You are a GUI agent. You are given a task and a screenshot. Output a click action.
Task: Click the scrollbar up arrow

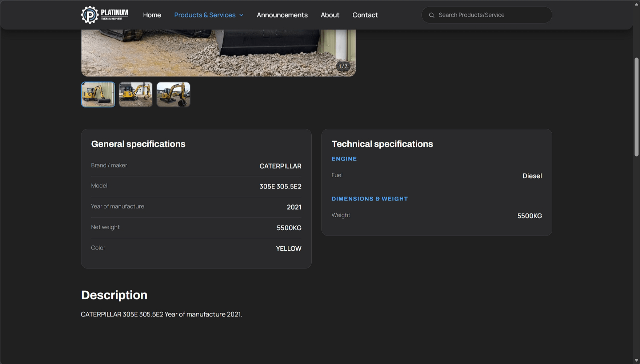[x=636, y=4]
